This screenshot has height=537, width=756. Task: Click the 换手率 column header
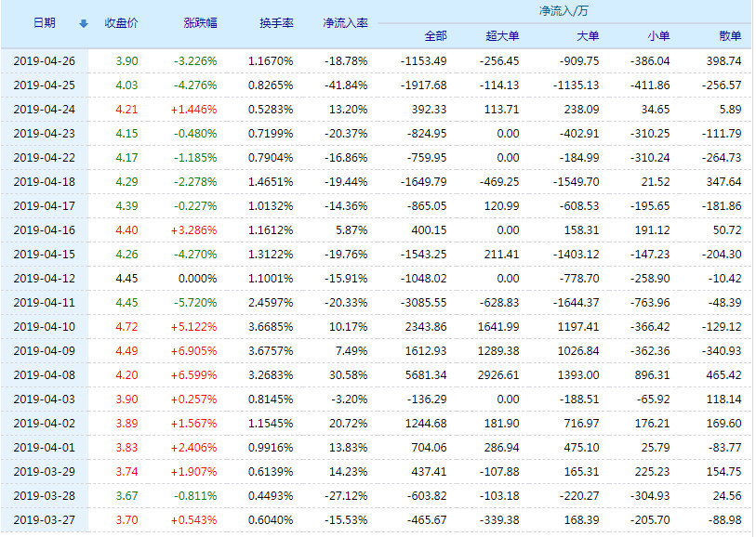point(276,23)
